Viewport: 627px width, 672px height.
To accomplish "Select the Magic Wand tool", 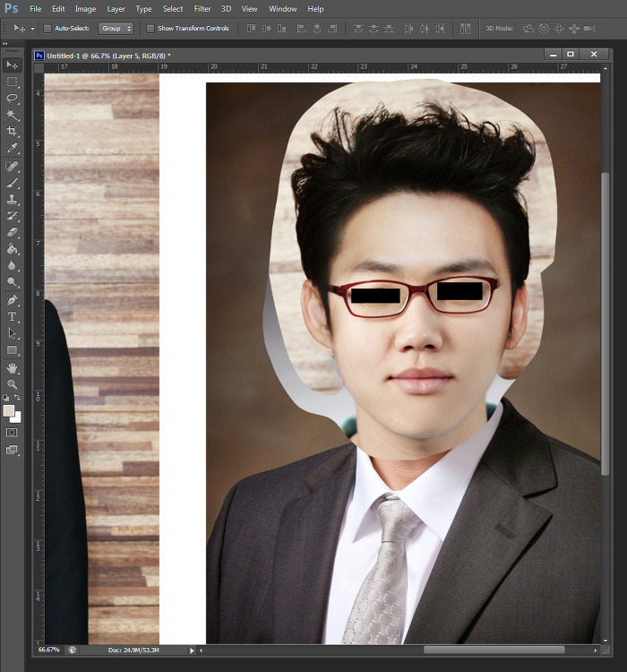I will (13, 115).
